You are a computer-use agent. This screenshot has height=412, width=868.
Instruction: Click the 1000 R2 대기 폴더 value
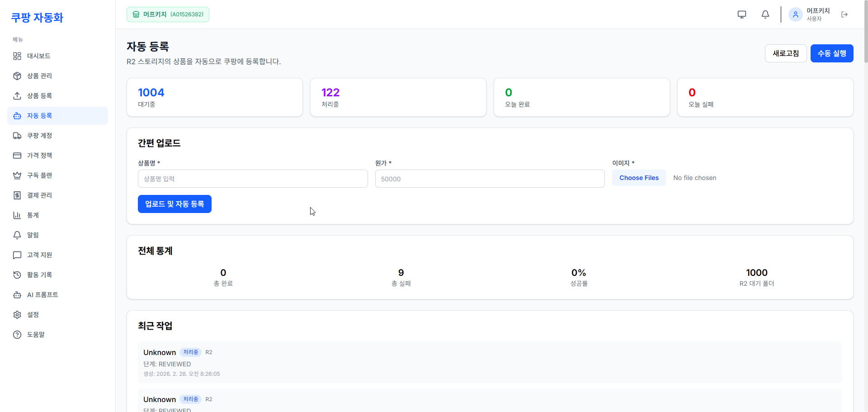tap(757, 273)
